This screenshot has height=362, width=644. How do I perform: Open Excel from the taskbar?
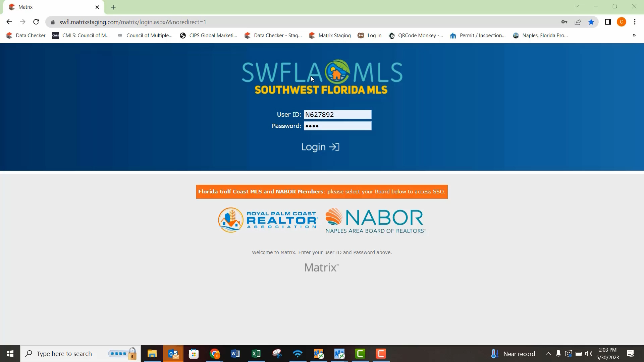256,354
